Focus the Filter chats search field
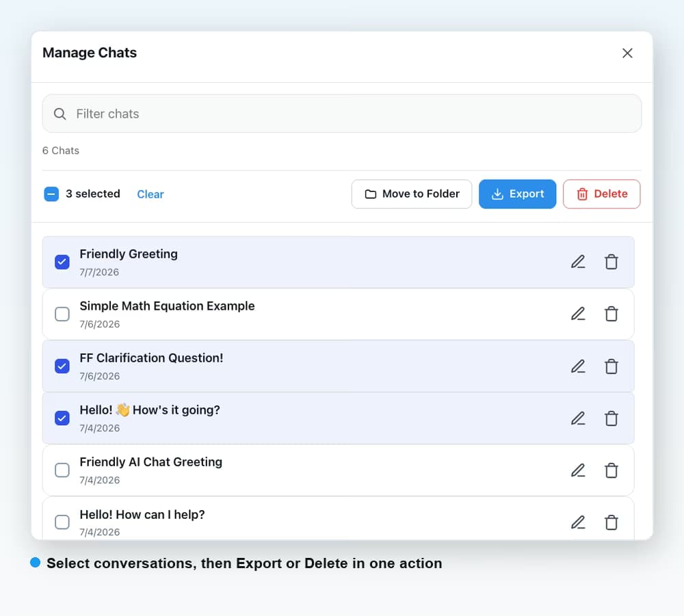The image size is (684, 616). pyautogui.click(x=341, y=113)
